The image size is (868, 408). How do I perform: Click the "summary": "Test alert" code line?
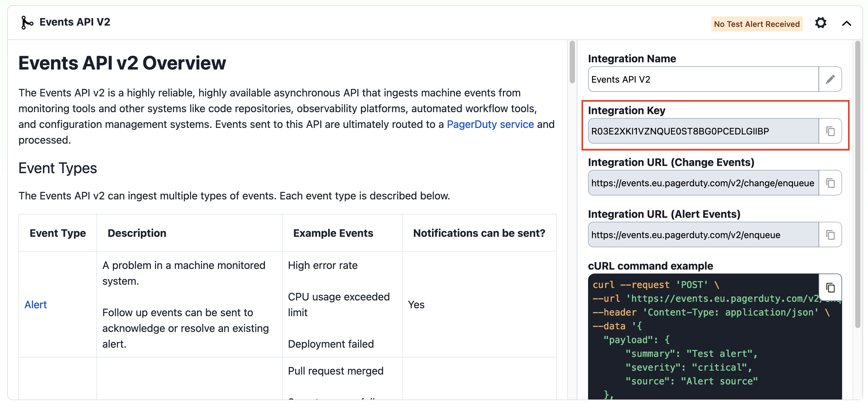[x=691, y=354]
